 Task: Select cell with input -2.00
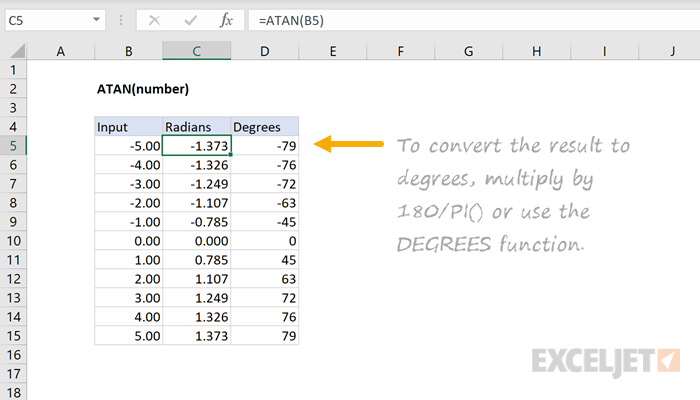[x=129, y=203]
